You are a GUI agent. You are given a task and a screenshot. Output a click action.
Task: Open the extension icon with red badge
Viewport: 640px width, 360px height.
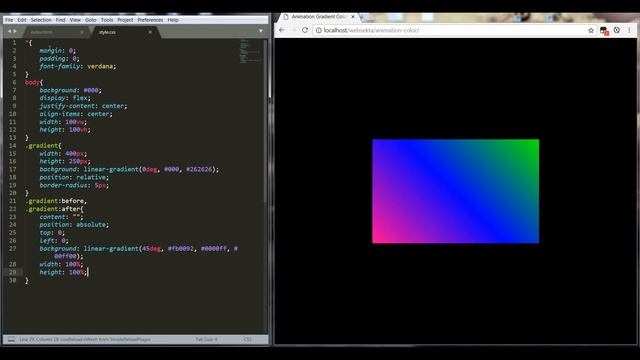(x=604, y=31)
